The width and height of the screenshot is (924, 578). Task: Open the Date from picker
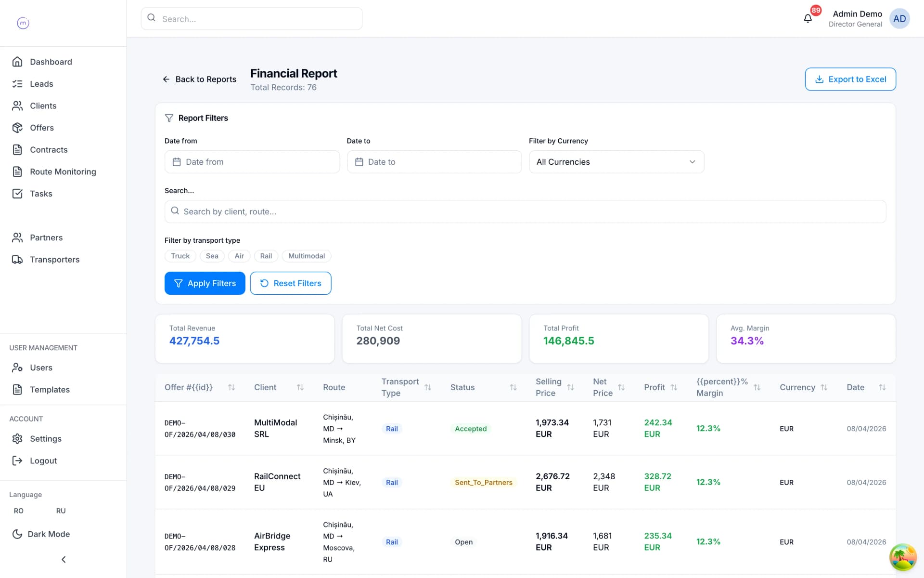coord(252,162)
